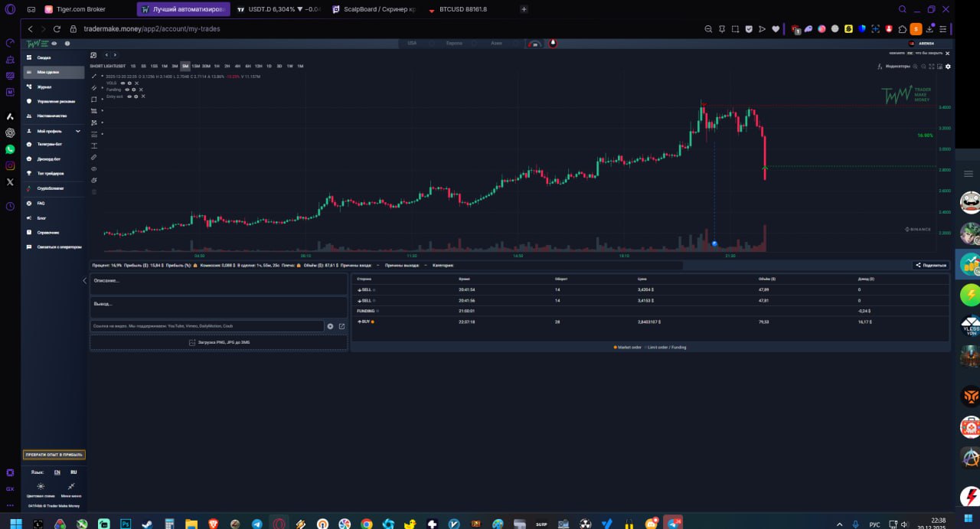This screenshot has width=980, height=529.
Task: Switch to ScalpBoard browser tab
Action: click(x=375, y=9)
